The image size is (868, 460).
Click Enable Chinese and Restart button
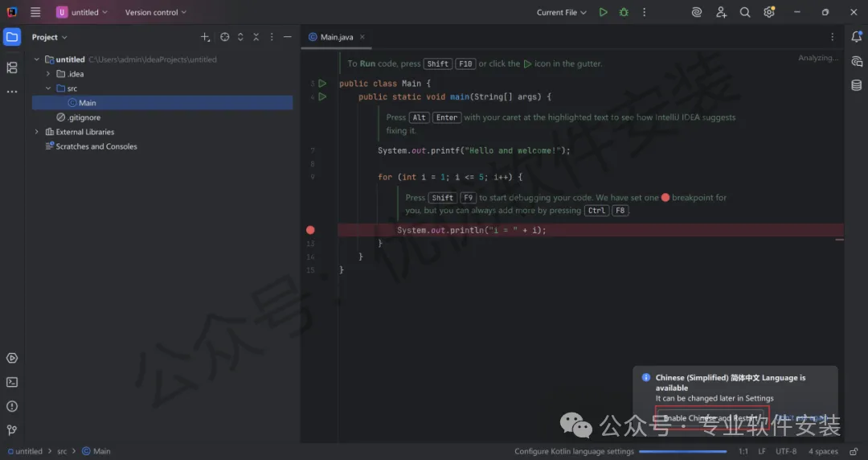711,418
